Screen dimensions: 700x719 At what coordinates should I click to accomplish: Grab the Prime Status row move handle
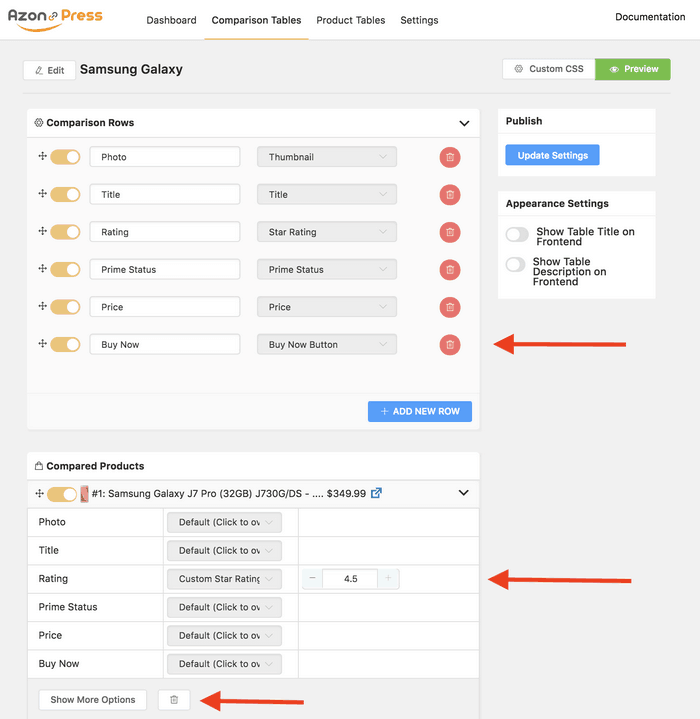point(42,269)
